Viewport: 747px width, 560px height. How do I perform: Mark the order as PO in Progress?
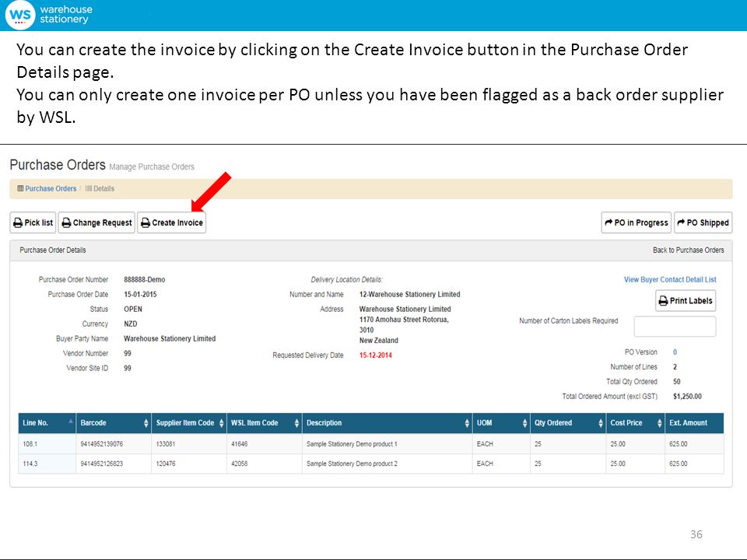pos(636,222)
